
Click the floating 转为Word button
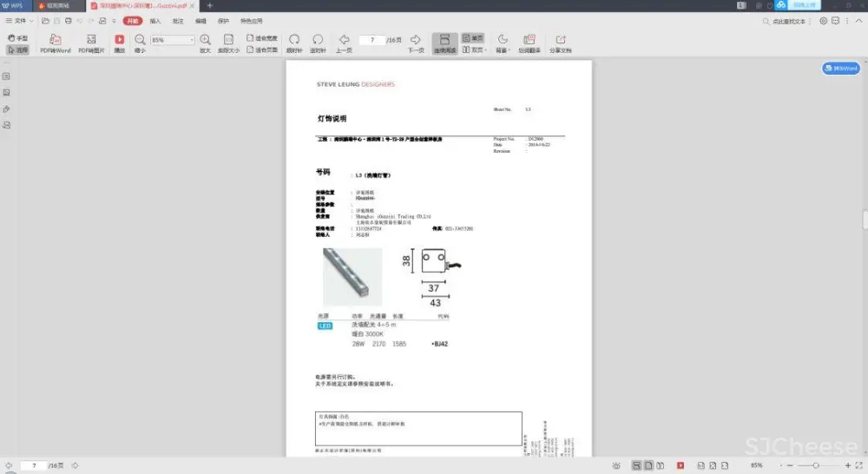tap(841, 68)
